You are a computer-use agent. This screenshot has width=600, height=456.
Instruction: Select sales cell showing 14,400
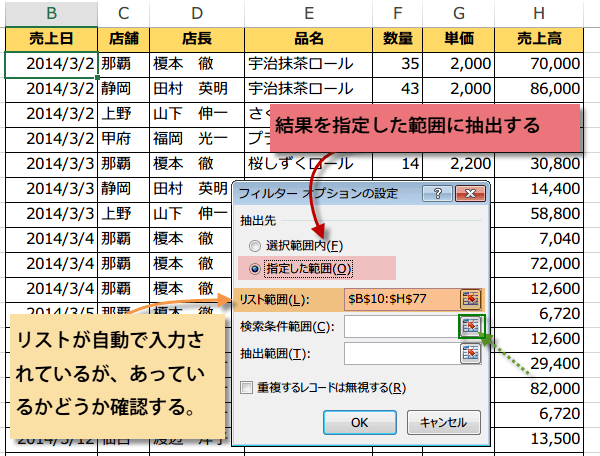point(539,189)
